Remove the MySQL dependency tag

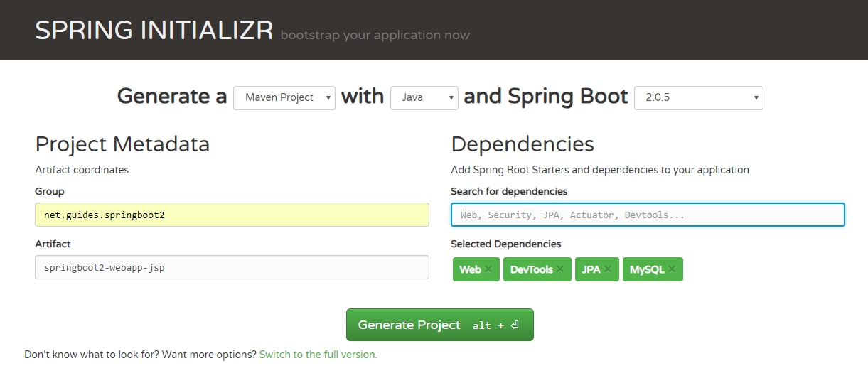click(672, 270)
